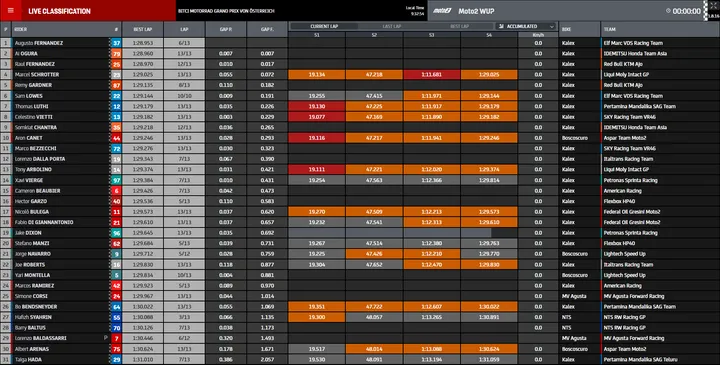Sort by the GAP P. column header
This screenshot has height=365, width=720.
[x=226, y=29]
